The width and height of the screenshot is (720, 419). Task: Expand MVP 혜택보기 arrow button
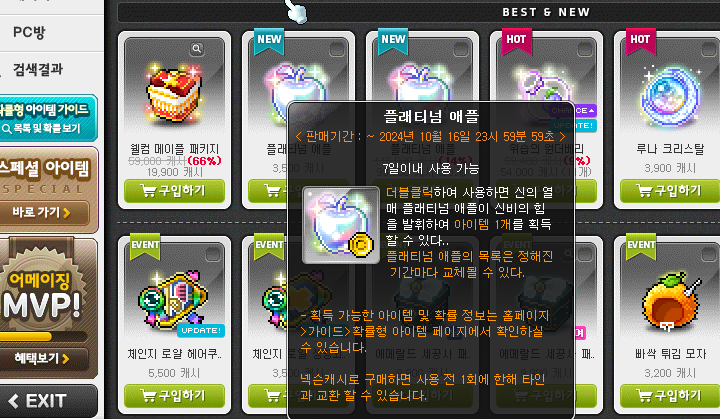pyautogui.click(x=42, y=358)
